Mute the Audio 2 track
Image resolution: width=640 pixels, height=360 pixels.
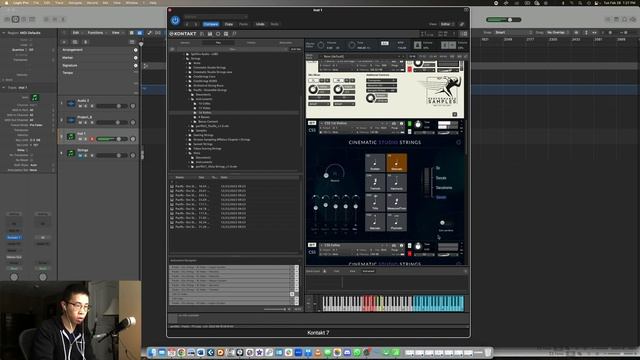(80, 106)
